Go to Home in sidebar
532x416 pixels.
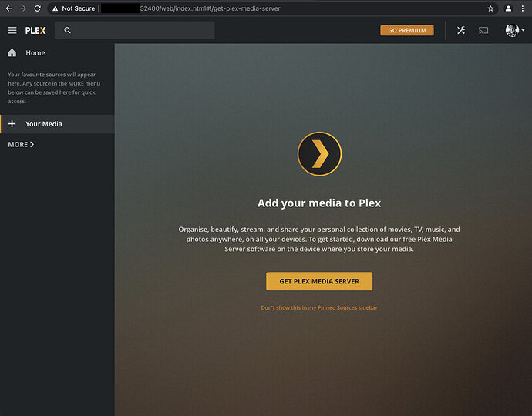pyautogui.click(x=57, y=53)
